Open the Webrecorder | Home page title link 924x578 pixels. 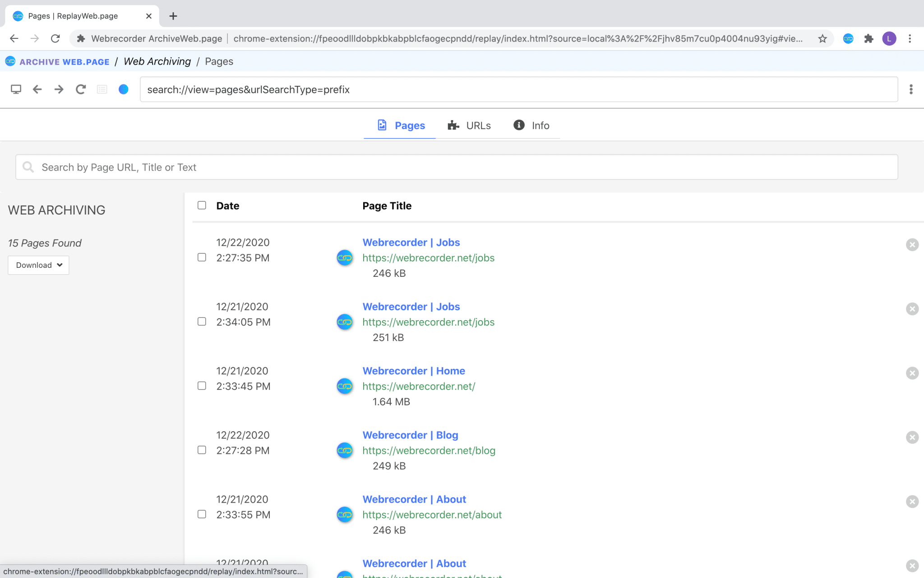[x=413, y=371]
